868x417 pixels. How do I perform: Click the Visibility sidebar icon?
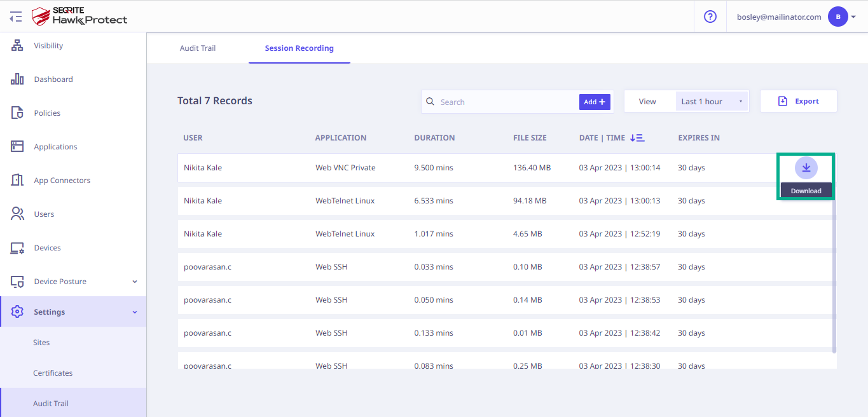[17, 46]
